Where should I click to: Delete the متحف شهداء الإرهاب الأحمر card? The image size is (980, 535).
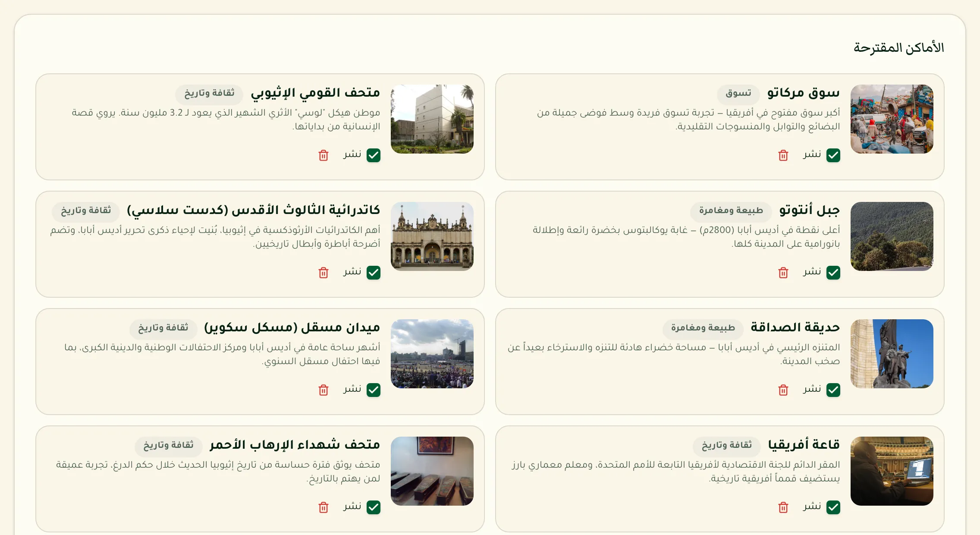pos(324,507)
